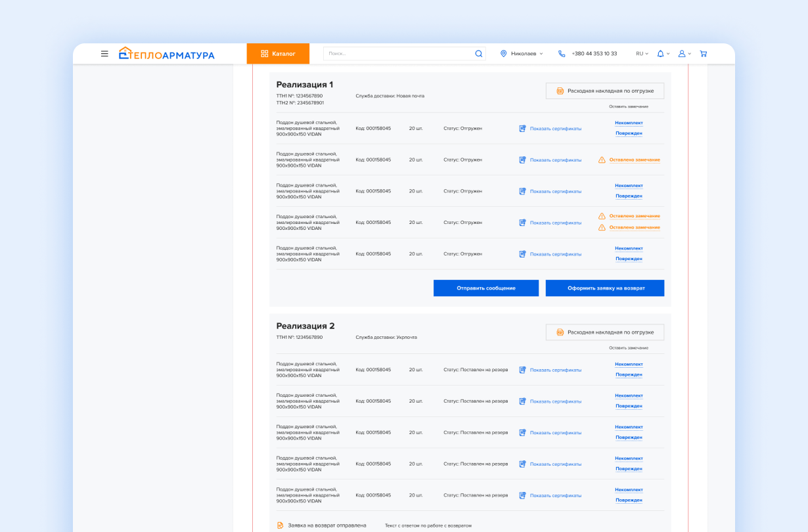Screen dimensions: 808x532
Task: Click the phone icon beside the number
Action: point(562,54)
